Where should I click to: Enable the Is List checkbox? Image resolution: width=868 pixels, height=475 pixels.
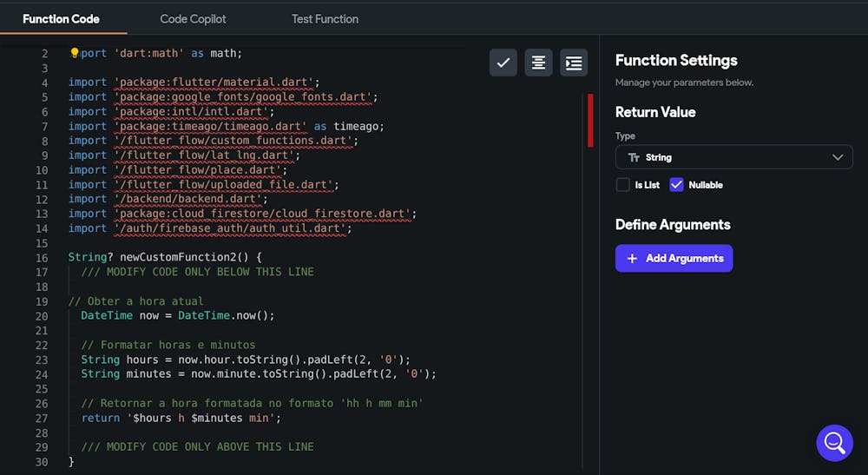pyautogui.click(x=622, y=185)
